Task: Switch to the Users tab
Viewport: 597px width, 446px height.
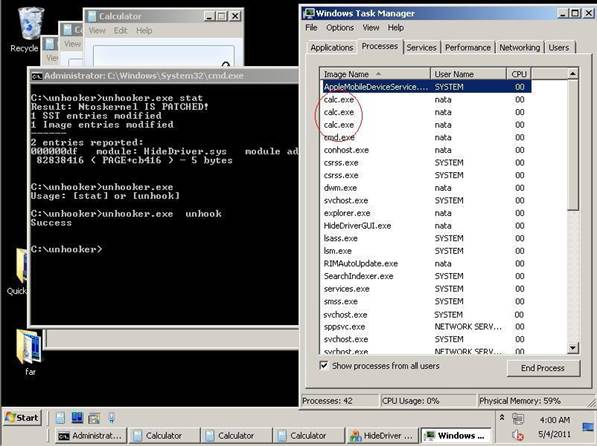Action: pos(559,48)
